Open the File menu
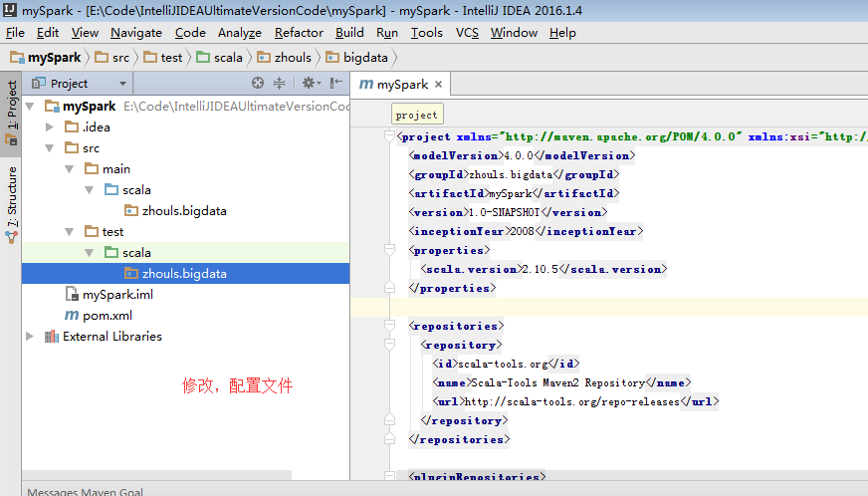 [x=15, y=33]
